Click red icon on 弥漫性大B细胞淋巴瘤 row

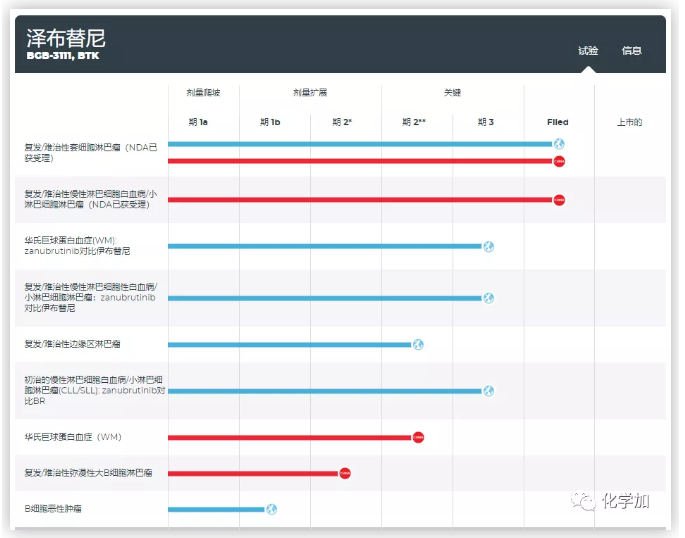[x=345, y=473]
